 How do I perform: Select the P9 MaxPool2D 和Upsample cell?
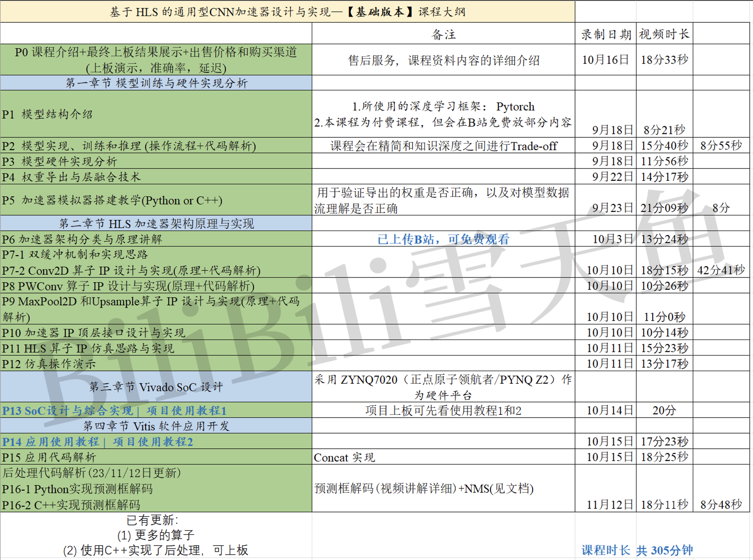pos(156,309)
